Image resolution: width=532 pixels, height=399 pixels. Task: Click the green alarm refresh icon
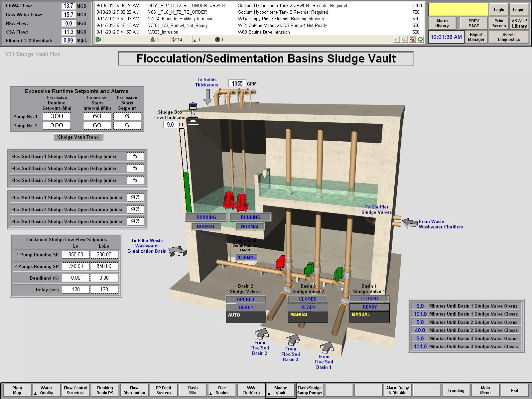(x=420, y=40)
